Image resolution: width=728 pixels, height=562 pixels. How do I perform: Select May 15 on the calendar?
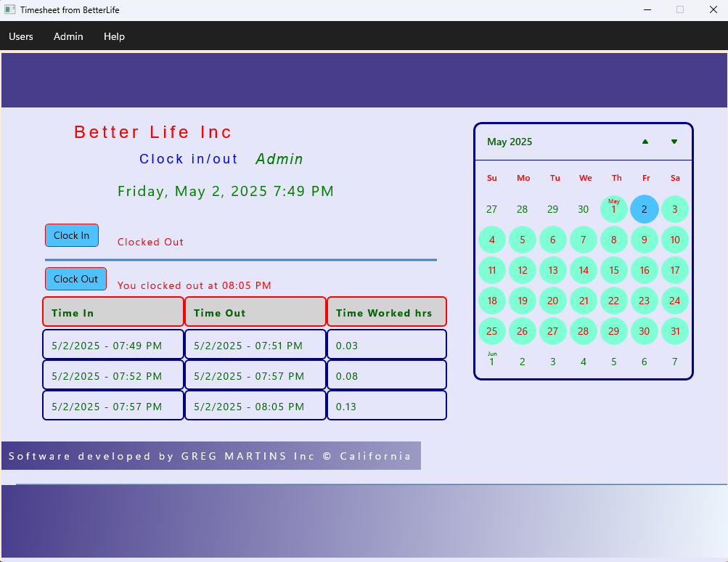pos(613,270)
